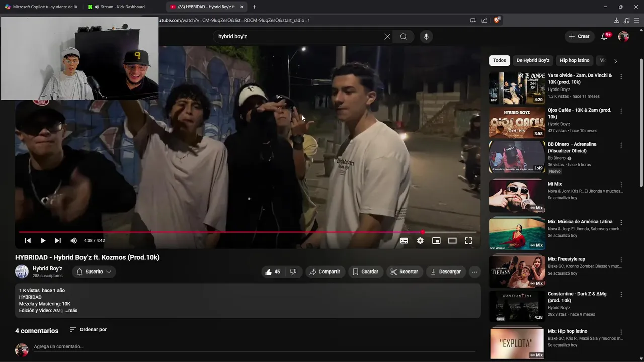Clear the search box text
The image size is (644, 362).
click(387, 36)
